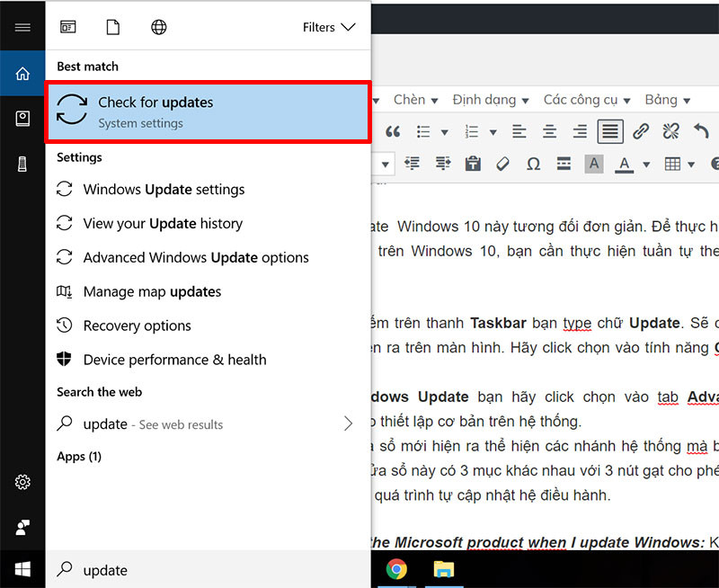The image size is (719, 588).
Task: Insert a bulleted list
Action: 423,132
